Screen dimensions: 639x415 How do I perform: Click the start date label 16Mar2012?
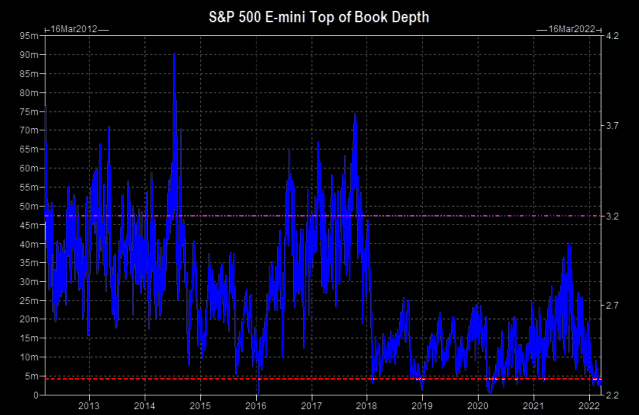(x=74, y=29)
